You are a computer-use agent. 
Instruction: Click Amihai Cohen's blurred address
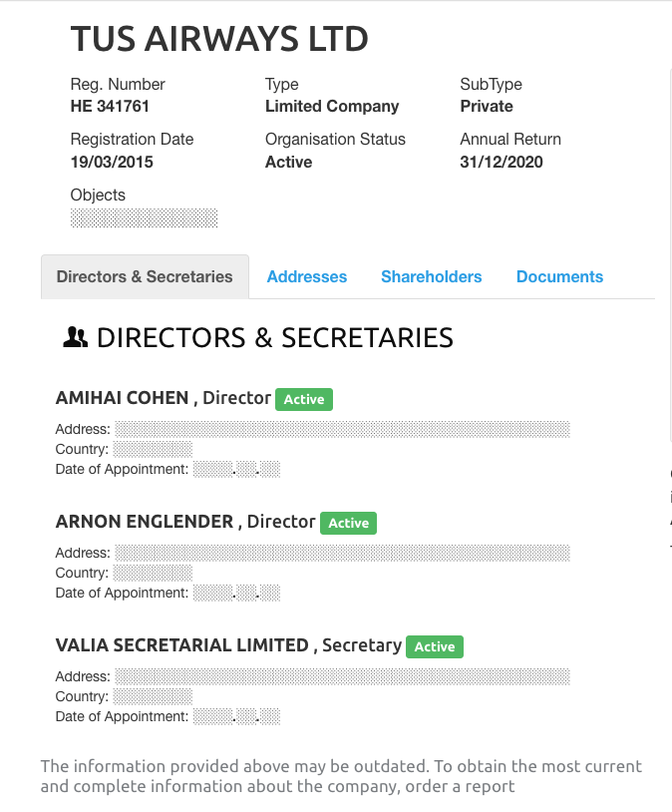[x=342, y=429]
